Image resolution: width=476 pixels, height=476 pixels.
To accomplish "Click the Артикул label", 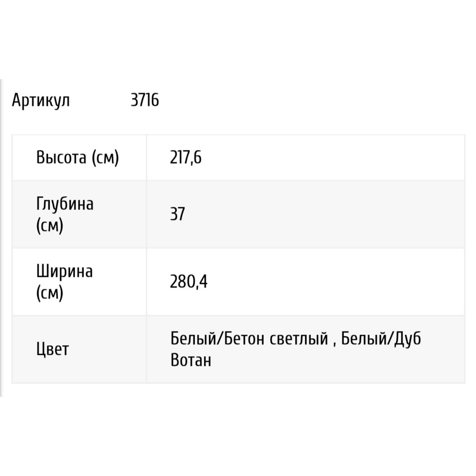I will pos(41,100).
